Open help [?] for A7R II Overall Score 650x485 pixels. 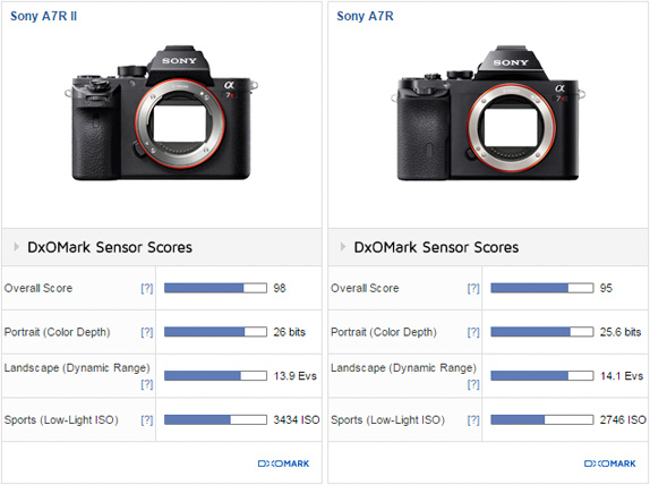pos(147,288)
